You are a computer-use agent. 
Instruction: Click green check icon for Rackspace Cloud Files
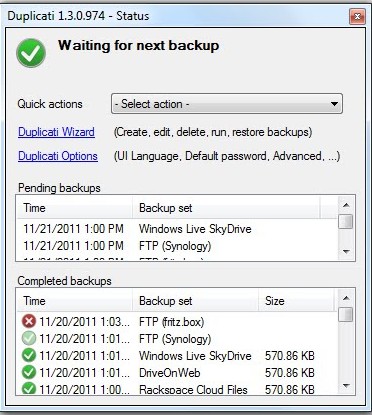click(29, 389)
